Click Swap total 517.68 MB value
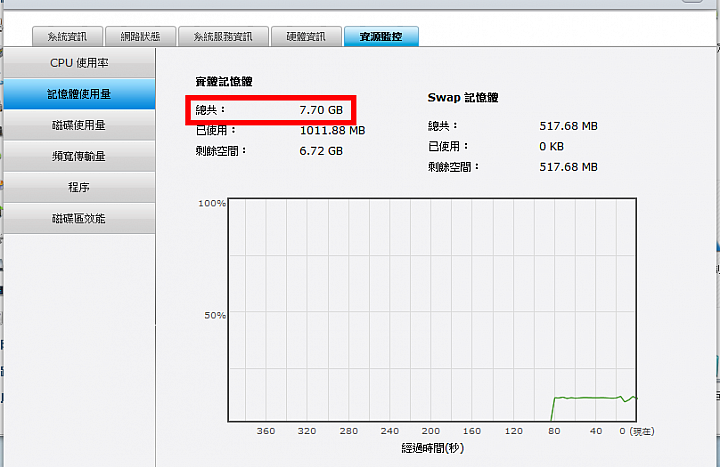This screenshot has width=720, height=467. click(568, 126)
